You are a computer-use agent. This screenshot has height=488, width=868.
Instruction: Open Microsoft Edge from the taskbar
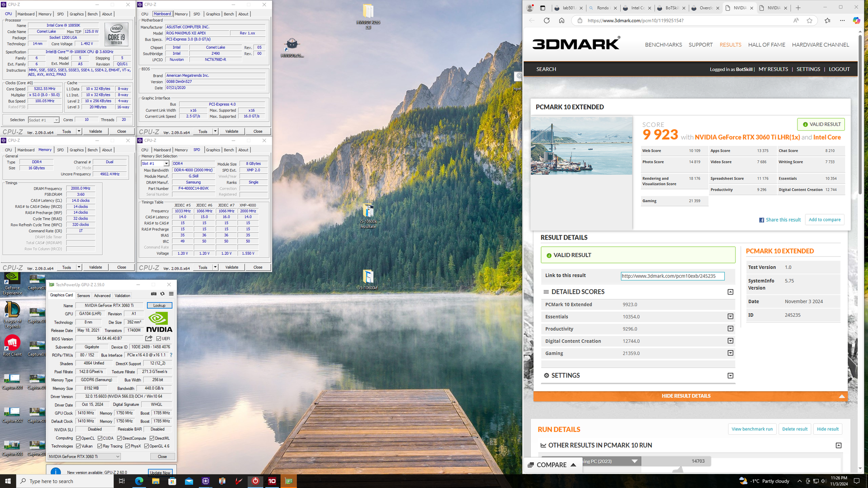point(139,481)
